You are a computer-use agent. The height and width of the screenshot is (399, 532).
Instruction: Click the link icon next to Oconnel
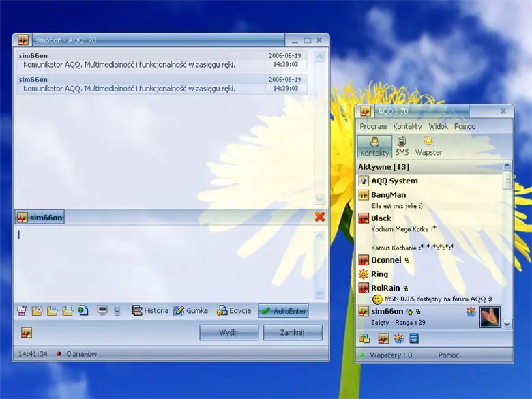click(407, 261)
